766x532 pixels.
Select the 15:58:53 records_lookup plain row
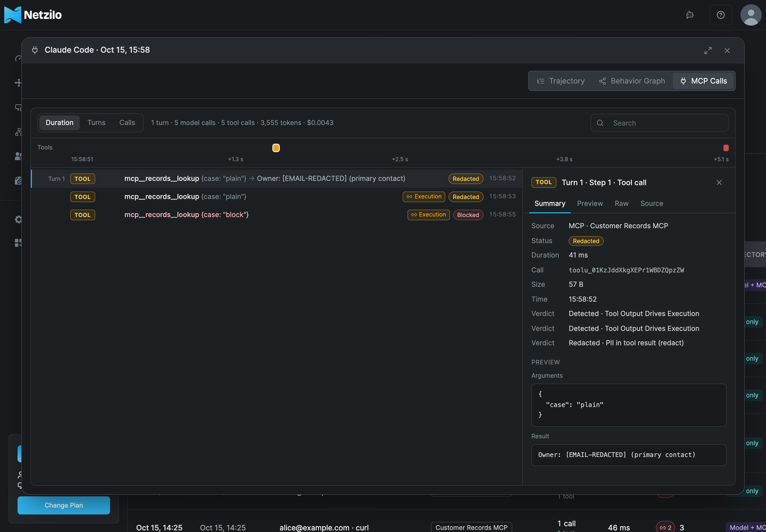[276, 197]
